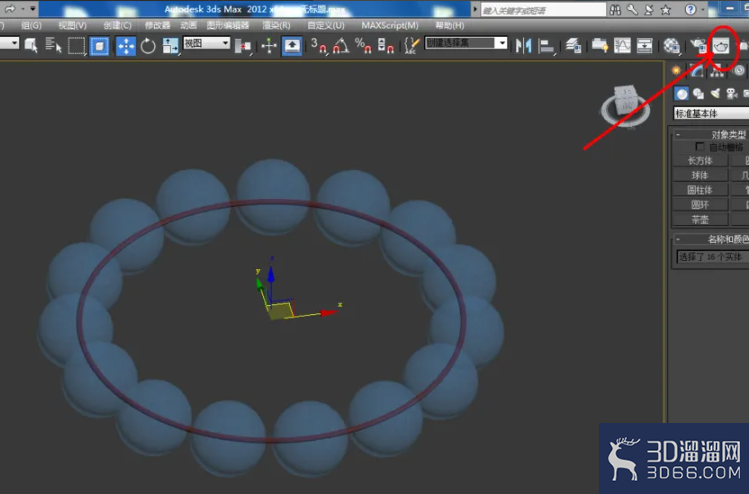Activate the Select and Move tool
Screen dimensions: 749x494
tap(126, 46)
